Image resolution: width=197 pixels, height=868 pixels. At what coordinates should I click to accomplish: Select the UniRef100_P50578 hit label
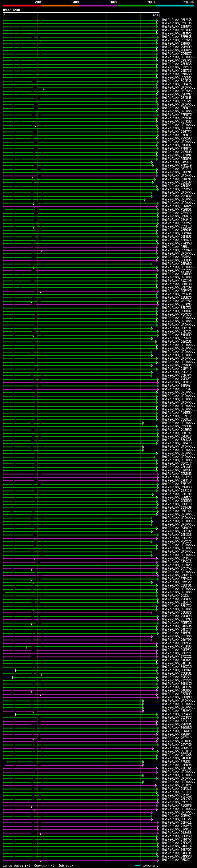(x=176, y=314)
